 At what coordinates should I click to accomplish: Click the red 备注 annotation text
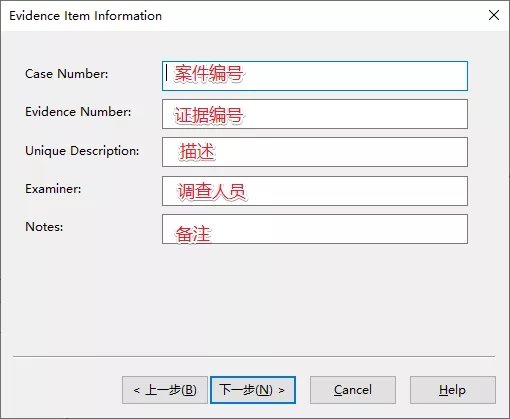193,234
